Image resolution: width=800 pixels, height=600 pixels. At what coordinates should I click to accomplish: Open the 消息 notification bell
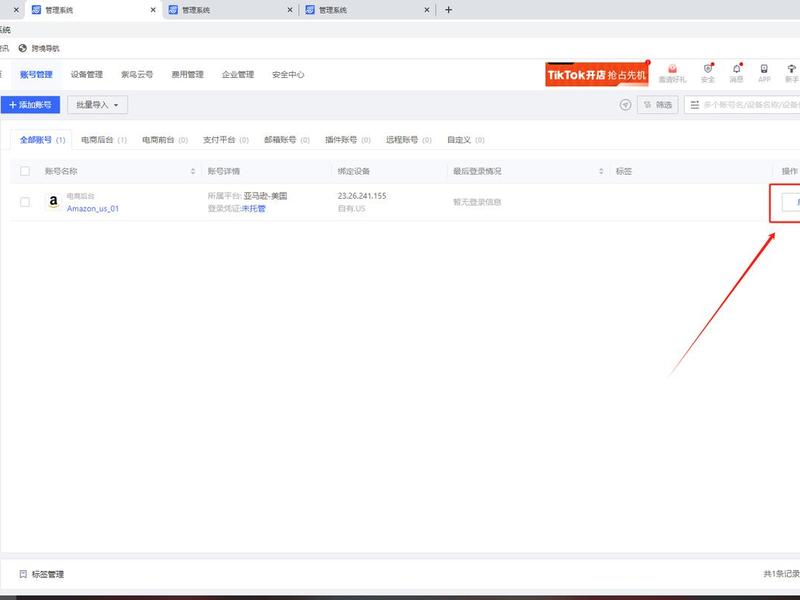pyautogui.click(x=736, y=69)
